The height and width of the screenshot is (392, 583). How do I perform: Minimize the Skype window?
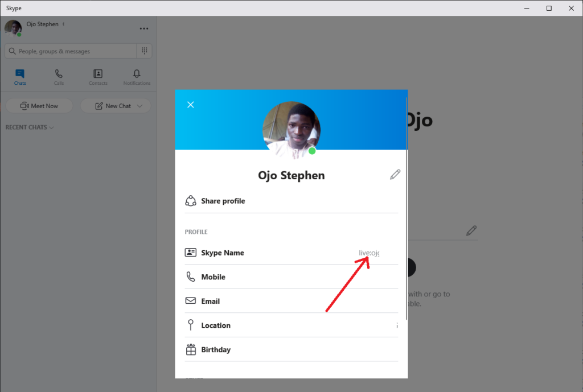527,8
